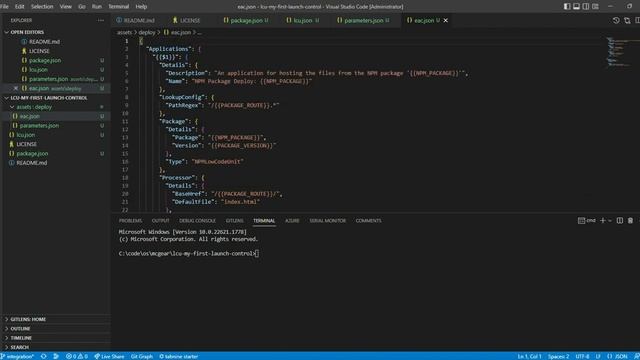Switch to the package.json editor tab
640x360 pixels.
click(246, 20)
